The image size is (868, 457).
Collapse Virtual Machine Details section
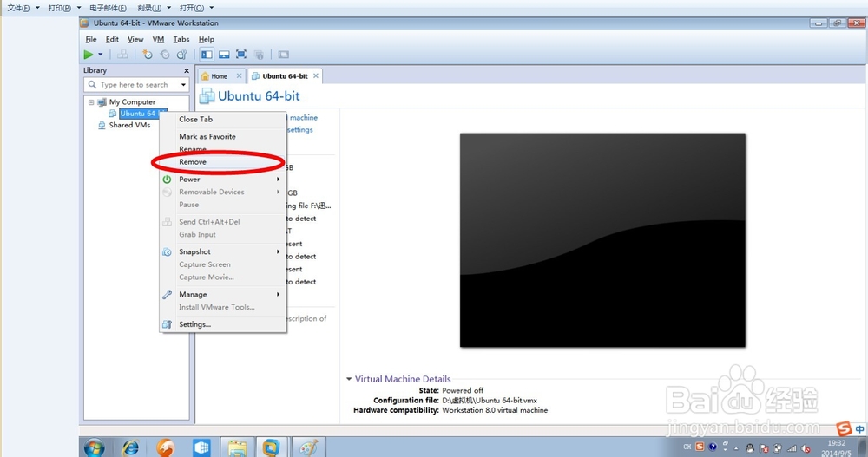349,379
